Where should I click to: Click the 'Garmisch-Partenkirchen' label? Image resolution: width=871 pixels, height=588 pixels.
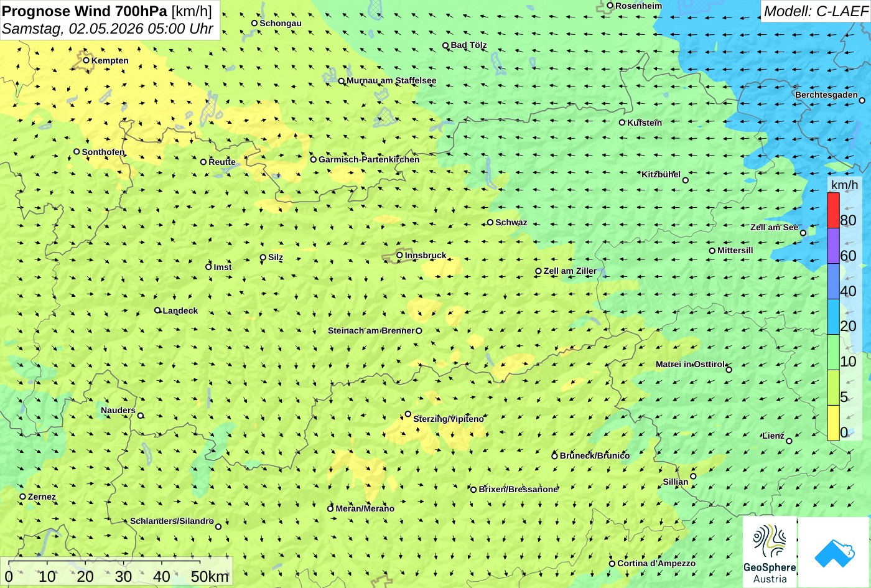coord(369,159)
